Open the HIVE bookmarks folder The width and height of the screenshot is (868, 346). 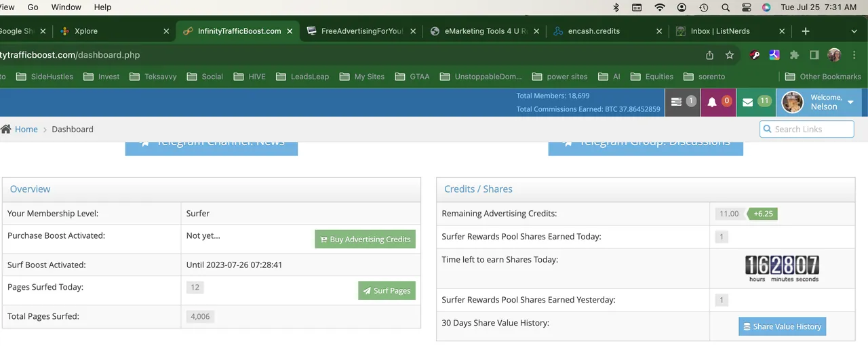pyautogui.click(x=250, y=77)
